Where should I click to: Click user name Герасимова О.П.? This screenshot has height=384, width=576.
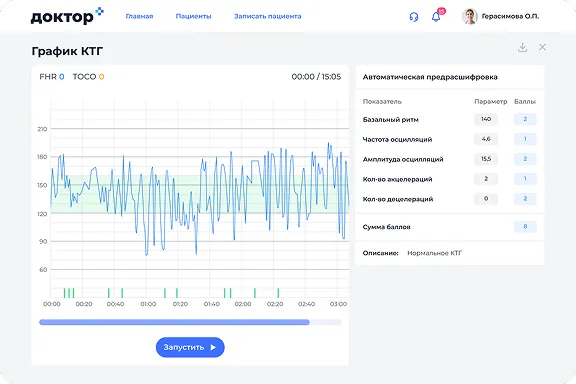[510, 16]
